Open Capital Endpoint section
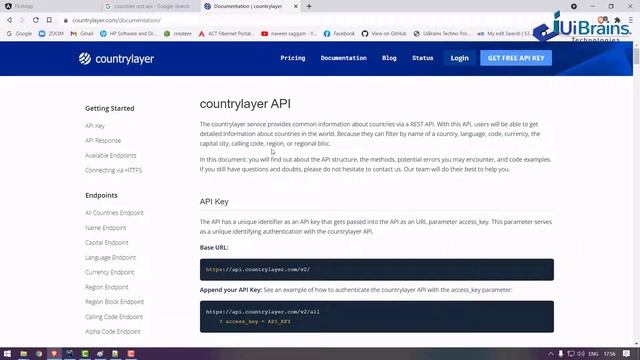Viewport: 640px width, 360px height. (x=107, y=242)
